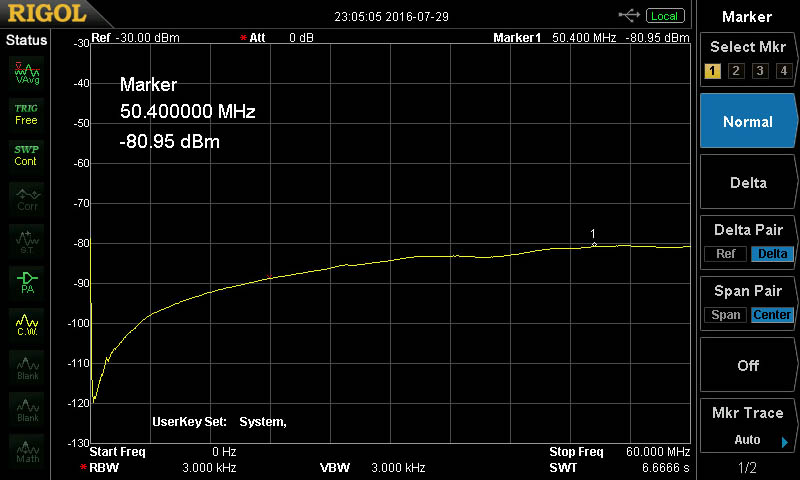The image size is (800, 480).
Task: Choose the Normal marker mode
Action: [x=748, y=122]
